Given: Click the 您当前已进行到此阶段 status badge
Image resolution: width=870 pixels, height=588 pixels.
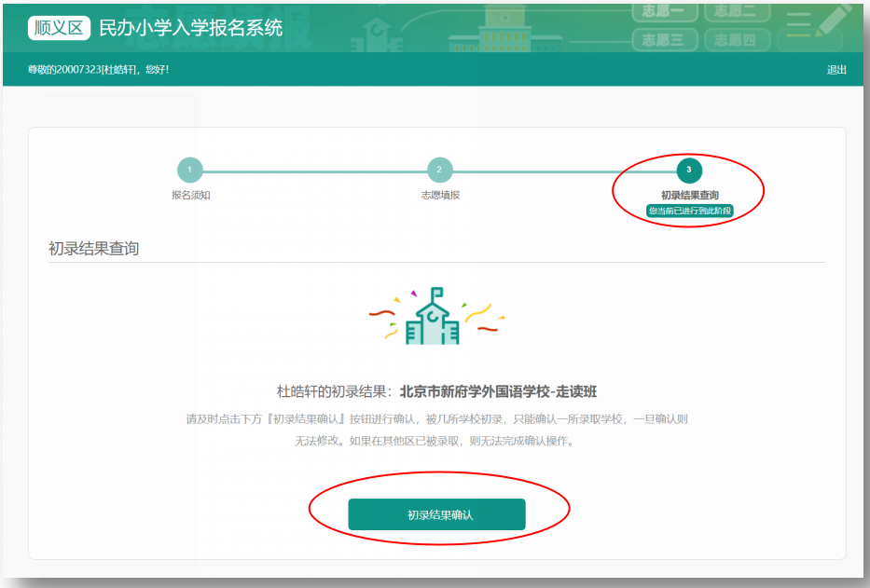Looking at the screenshot, I should pyautogui.click(x=690, y=211).
